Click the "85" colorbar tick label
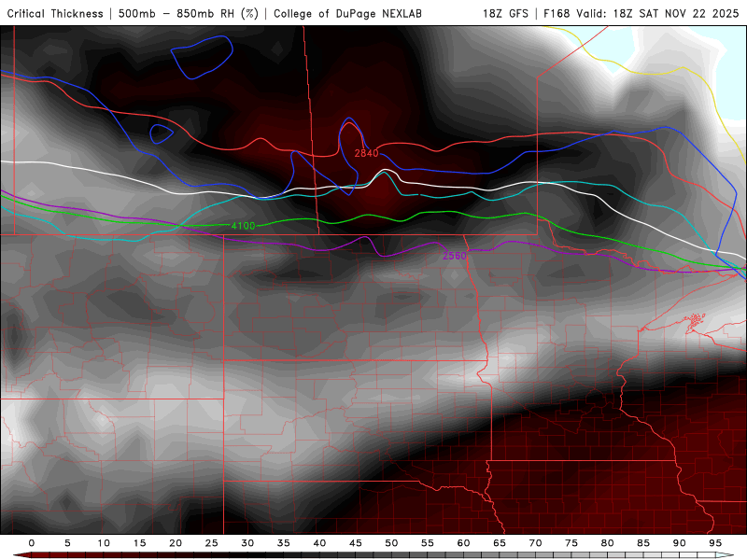747x560 pixels. coord(643,543)
